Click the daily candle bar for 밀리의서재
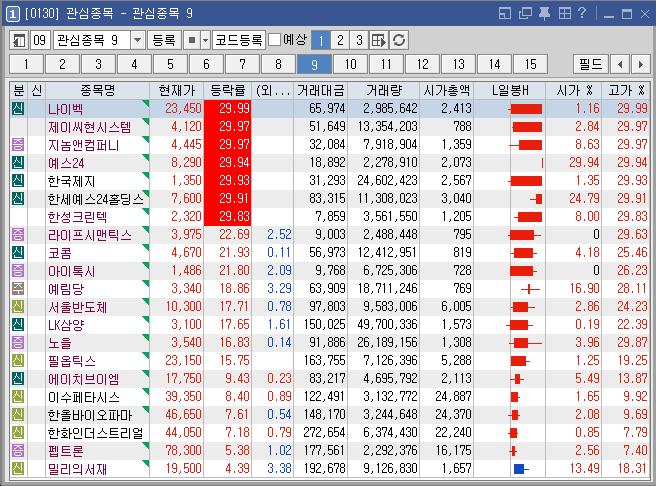Viewport: 656px width, 486px height. point(520,469)
